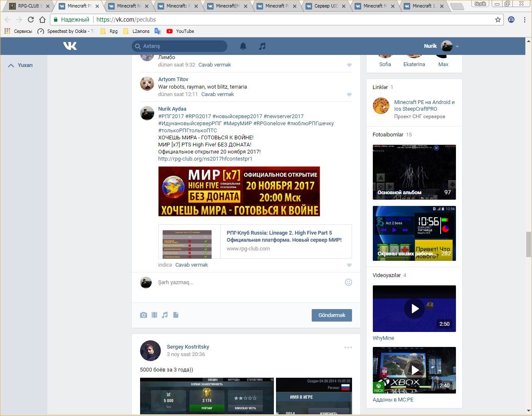Open the МИР x7 banner image
This screenshot has width=532, height=416.
pyautogui.click(x=239, y=191)
